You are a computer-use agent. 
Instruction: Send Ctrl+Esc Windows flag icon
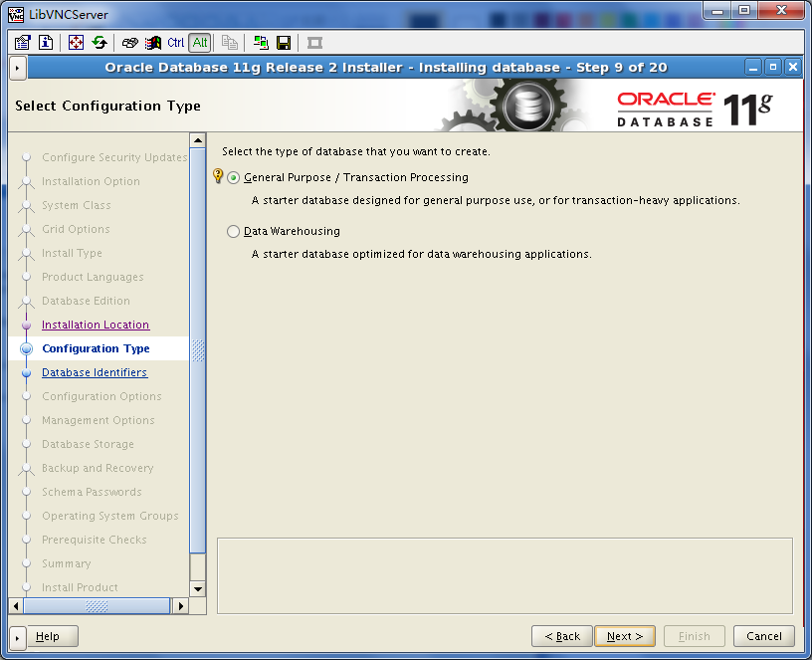[153, 43]
